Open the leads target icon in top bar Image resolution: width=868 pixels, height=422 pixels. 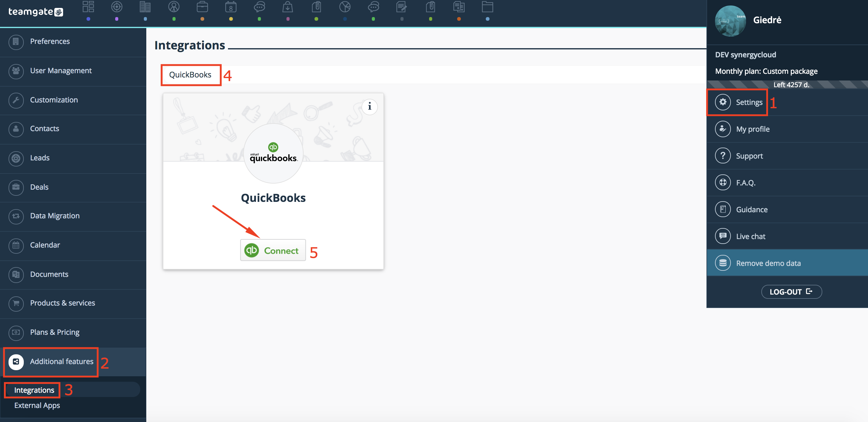[117, 7]
